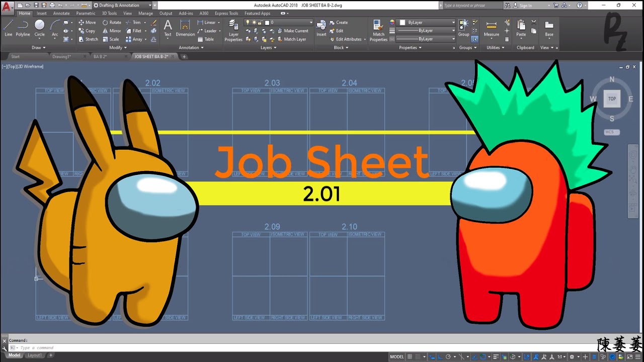Click the Trim tool

133,23
